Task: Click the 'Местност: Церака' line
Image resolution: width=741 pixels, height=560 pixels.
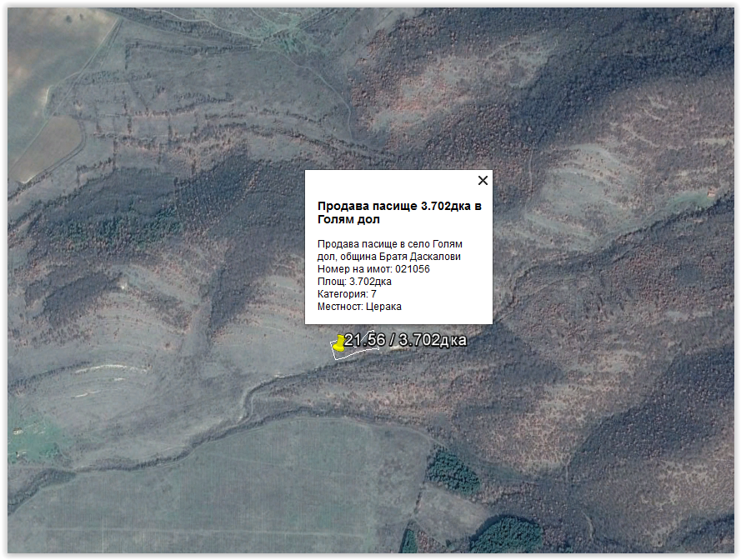Action: [359, 307]
